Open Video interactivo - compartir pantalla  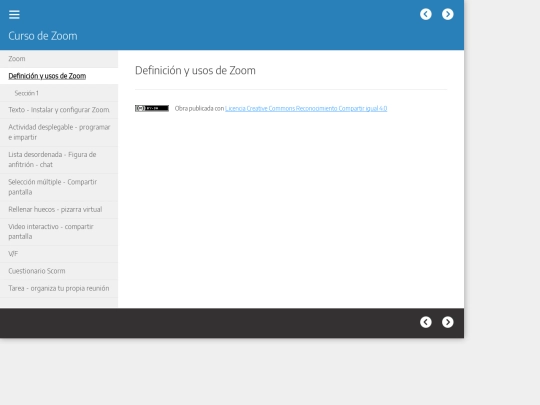coord(59,232)
